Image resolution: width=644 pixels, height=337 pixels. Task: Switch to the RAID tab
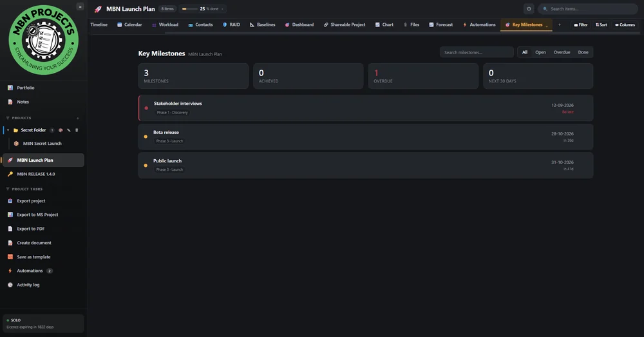pyautogui.click(x=231, y=24)
